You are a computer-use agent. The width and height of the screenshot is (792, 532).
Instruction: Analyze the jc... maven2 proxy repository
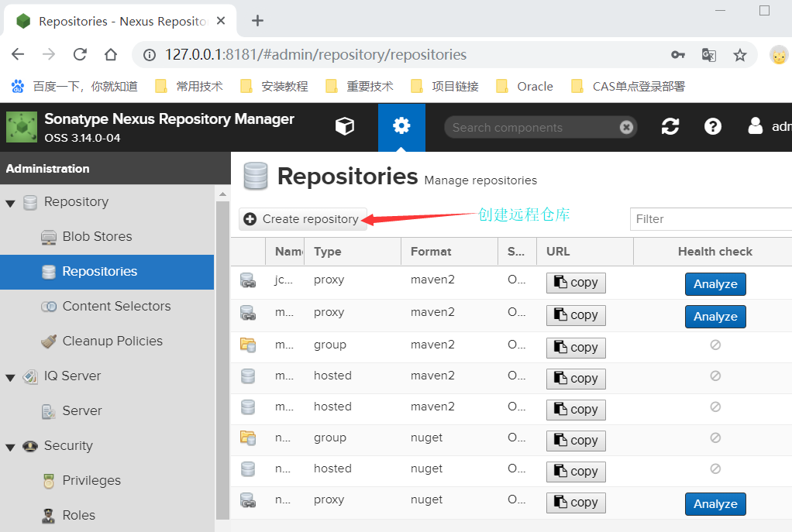pos(715,284)
